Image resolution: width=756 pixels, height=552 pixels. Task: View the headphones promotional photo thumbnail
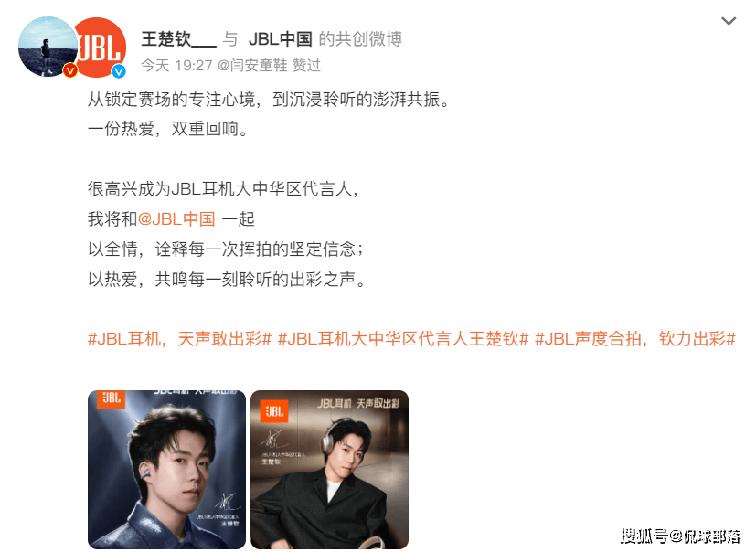(x=330, y=470)
